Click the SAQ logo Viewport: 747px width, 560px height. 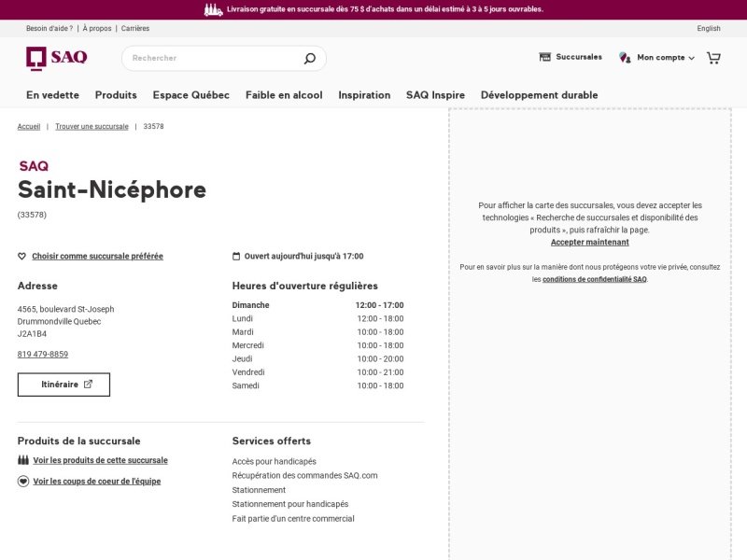coord(57,58)
